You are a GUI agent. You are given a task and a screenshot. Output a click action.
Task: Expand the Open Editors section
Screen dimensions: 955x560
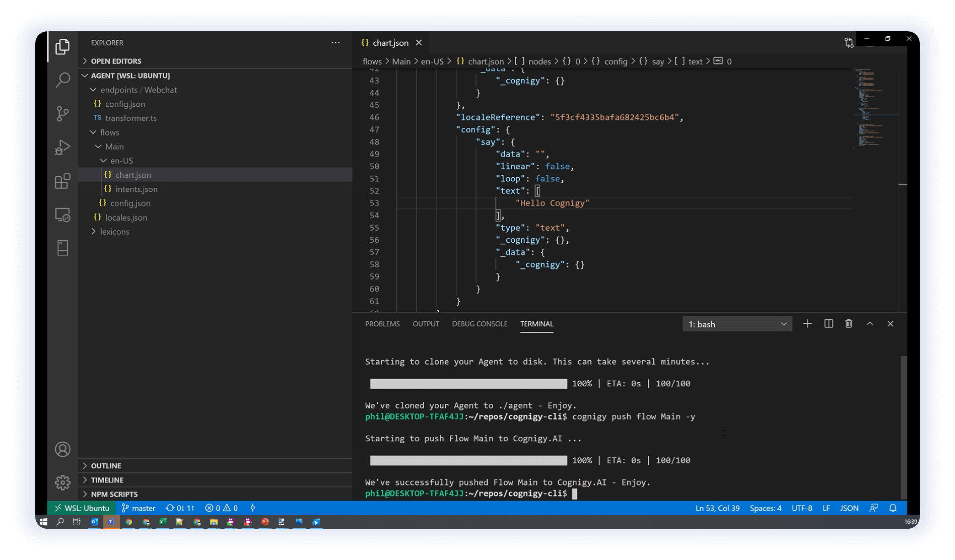click(x=216, y=61)
